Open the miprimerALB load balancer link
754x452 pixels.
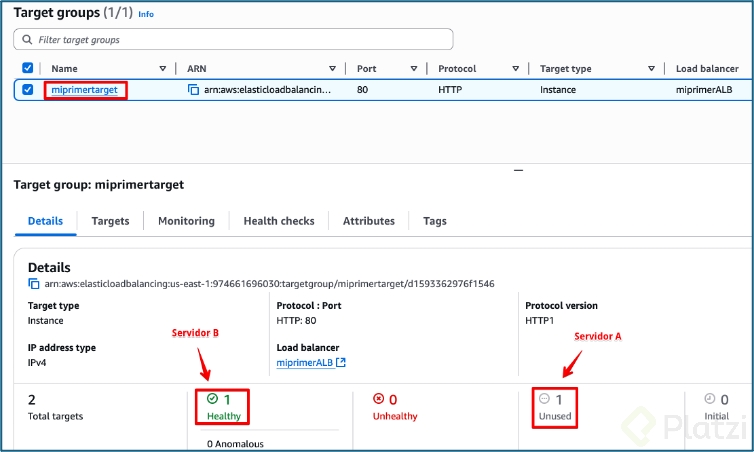pos(304,363)
